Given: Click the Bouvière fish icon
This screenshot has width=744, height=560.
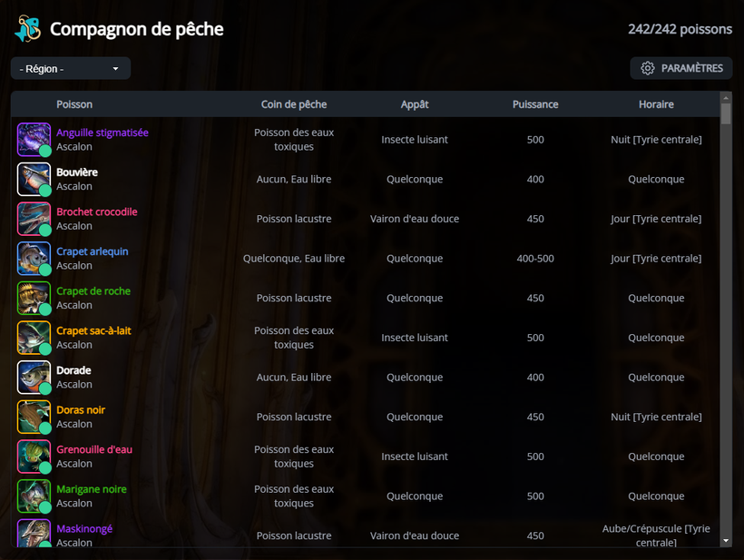Looking at the screenshot, I should pyautogui.click(x=34, y=179).
